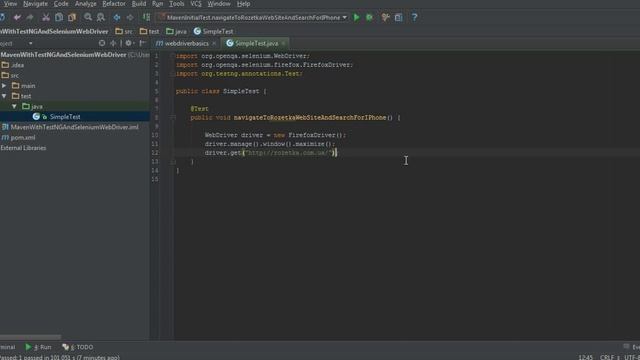This screenshot has height=360, width=640.
Task: Click the Find magnifier icon
Action: [x=88, y=18]
